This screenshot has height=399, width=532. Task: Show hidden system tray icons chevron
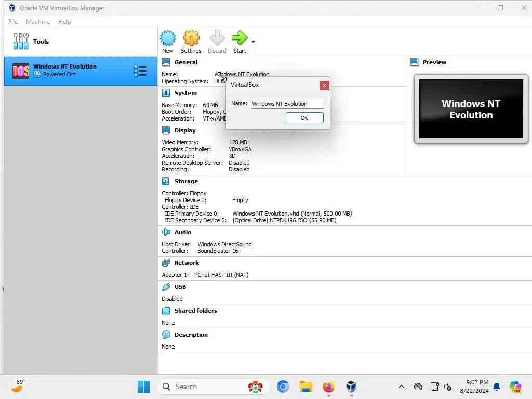coord(402,387)
